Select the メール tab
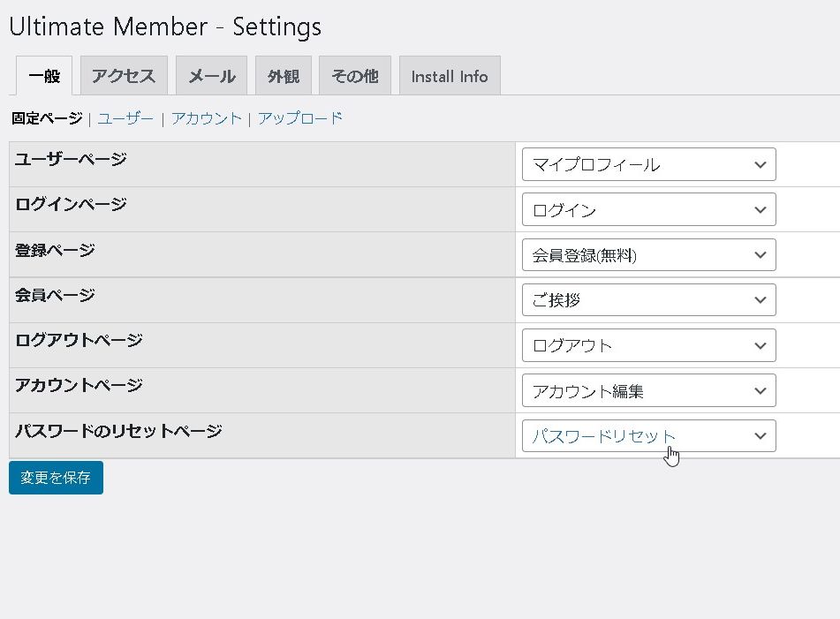The width and height of the screenshot is (840, 619). (211, 76)
